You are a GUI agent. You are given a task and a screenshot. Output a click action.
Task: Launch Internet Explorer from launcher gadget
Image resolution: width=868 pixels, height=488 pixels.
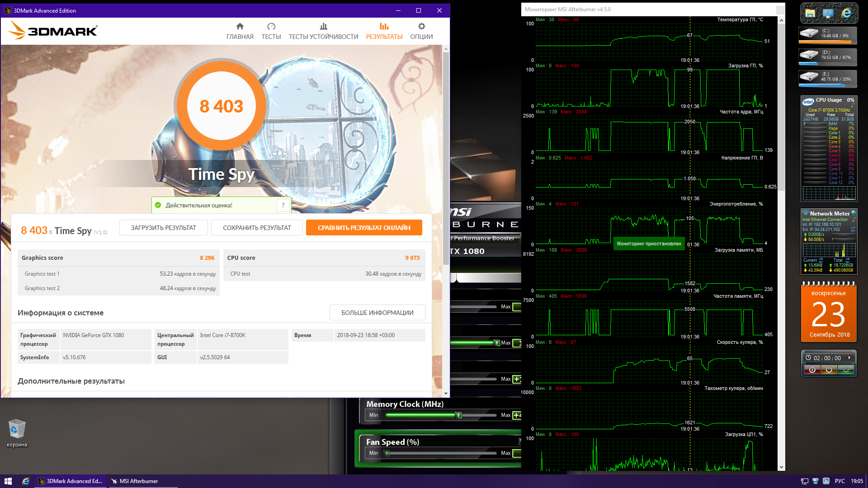(846, 13)
